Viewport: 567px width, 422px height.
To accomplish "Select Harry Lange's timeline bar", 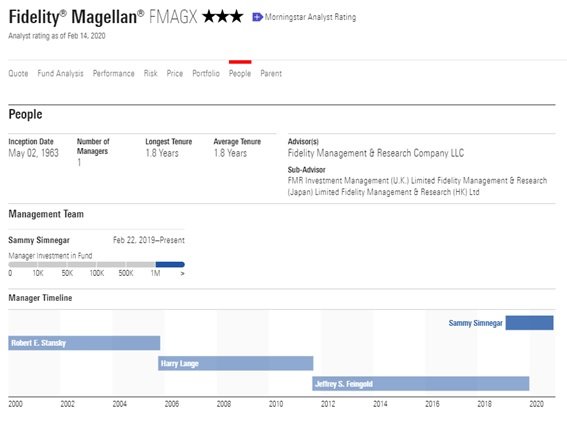I will coord(235,363).
